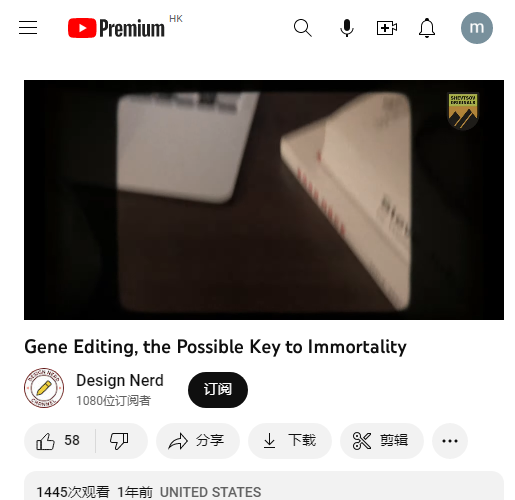Click the channel watermark badge in video
This screenshot has width=515, height=500.
(x=463, y=111)
